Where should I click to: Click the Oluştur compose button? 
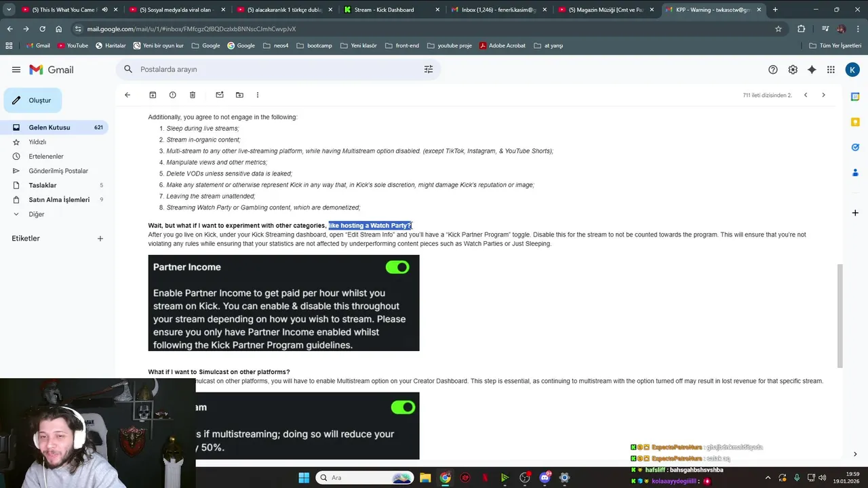33,100
